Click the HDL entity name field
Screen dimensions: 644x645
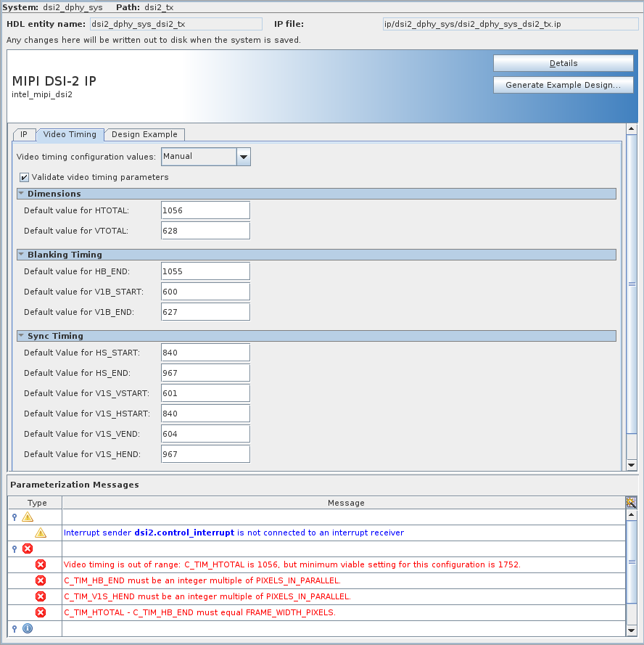point(176,24)
